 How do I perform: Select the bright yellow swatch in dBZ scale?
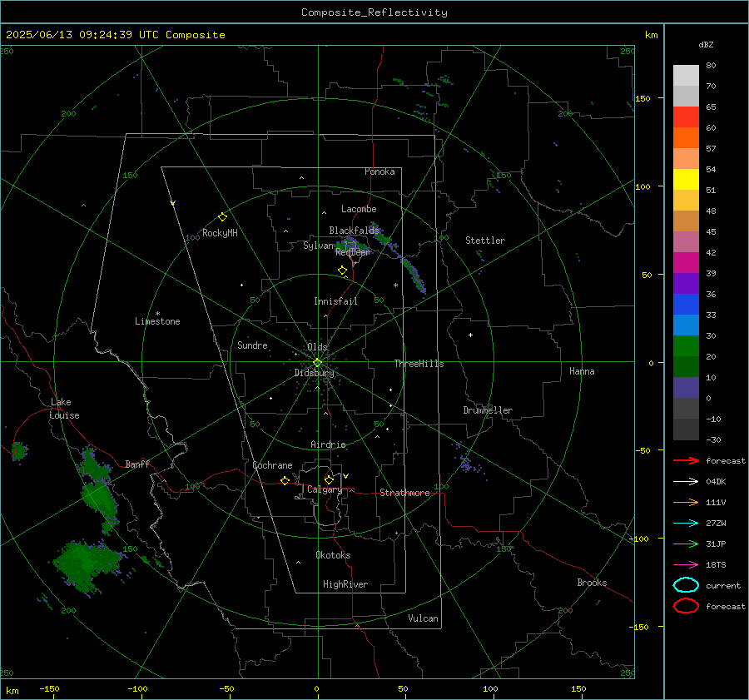(686, 180)
